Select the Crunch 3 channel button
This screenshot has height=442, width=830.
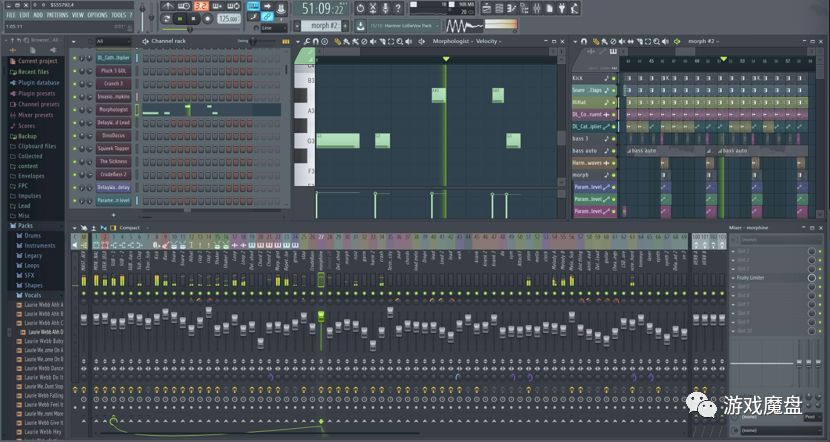[x=114, y=84]
